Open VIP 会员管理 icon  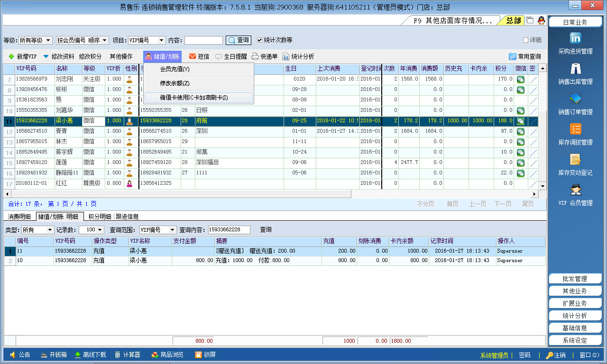point(575,190)
